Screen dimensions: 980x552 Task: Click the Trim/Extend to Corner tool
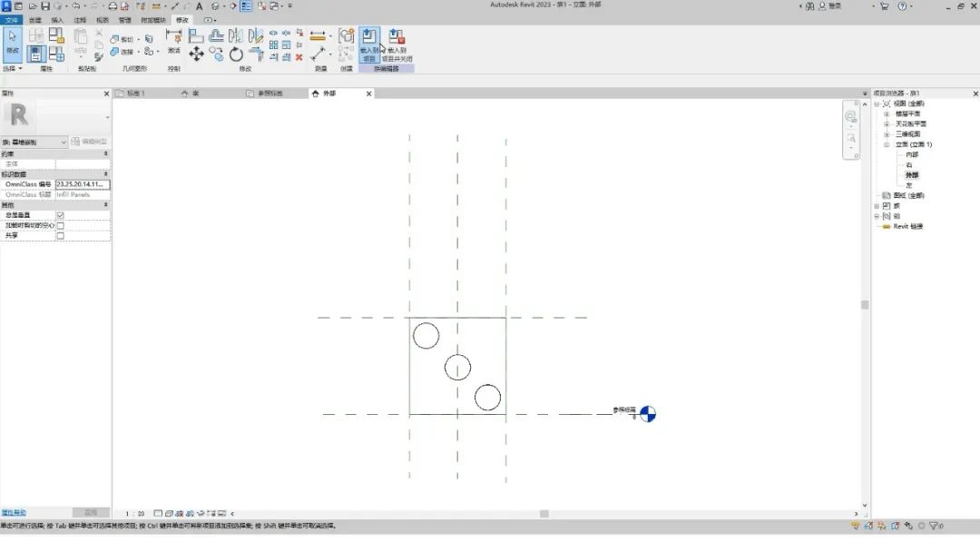(256, 54)
